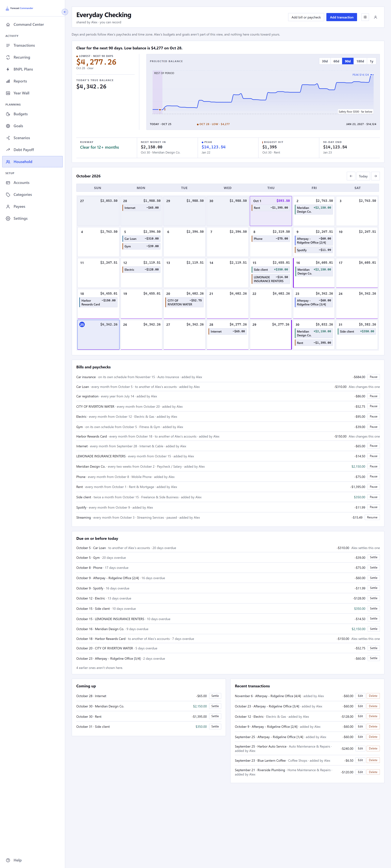Select the 90d projection range
Viewport: 391px width, 868px height.
pyautogui.click(x=348, y=61)
